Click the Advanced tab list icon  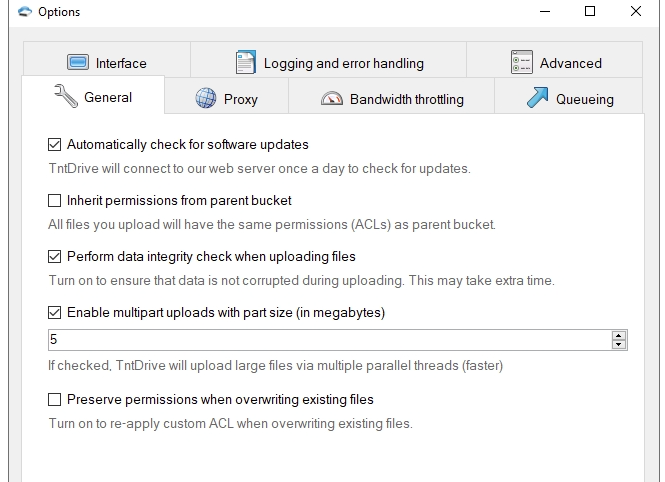point(521,62)
